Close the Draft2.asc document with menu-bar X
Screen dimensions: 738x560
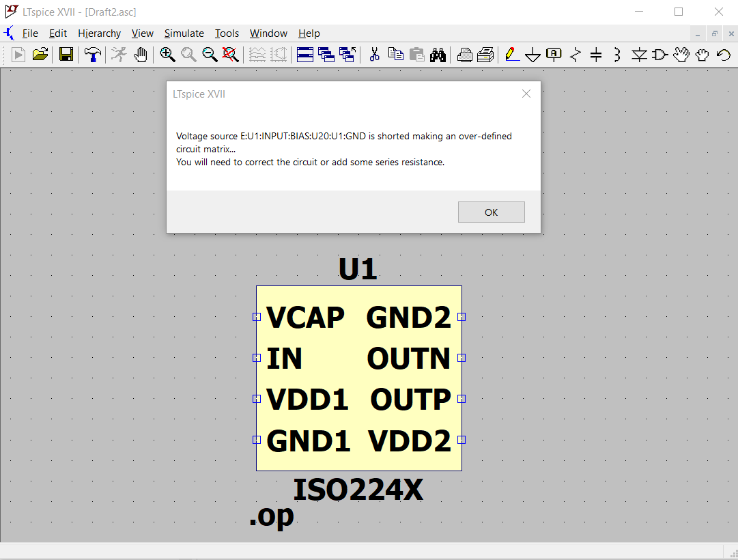tap(731, 34)
